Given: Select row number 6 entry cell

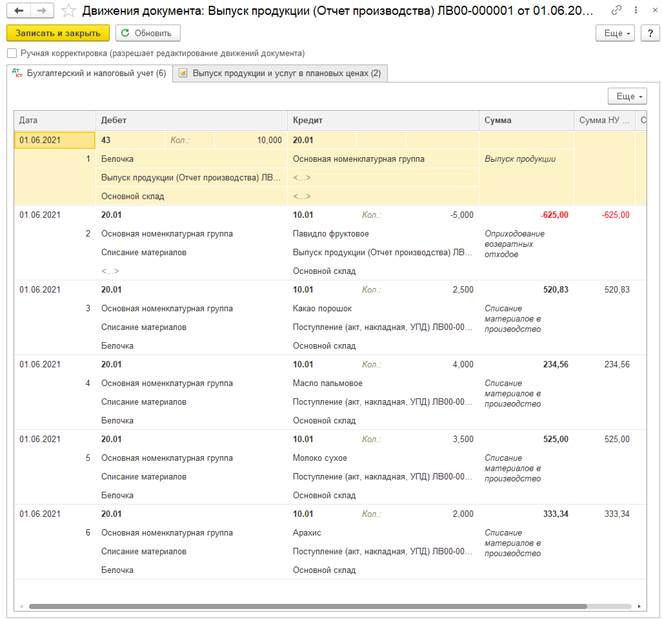Looking at the screenshot, I should (x=88, y=533).
